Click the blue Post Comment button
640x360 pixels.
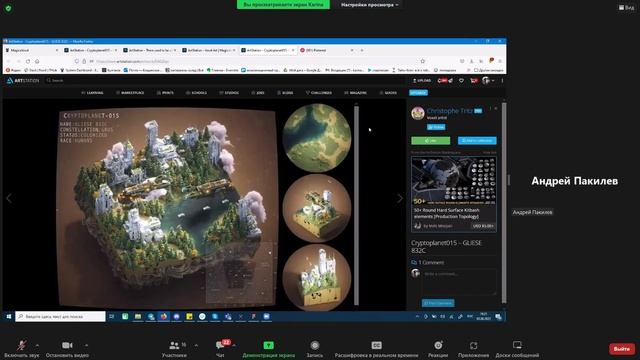[438, 303]
